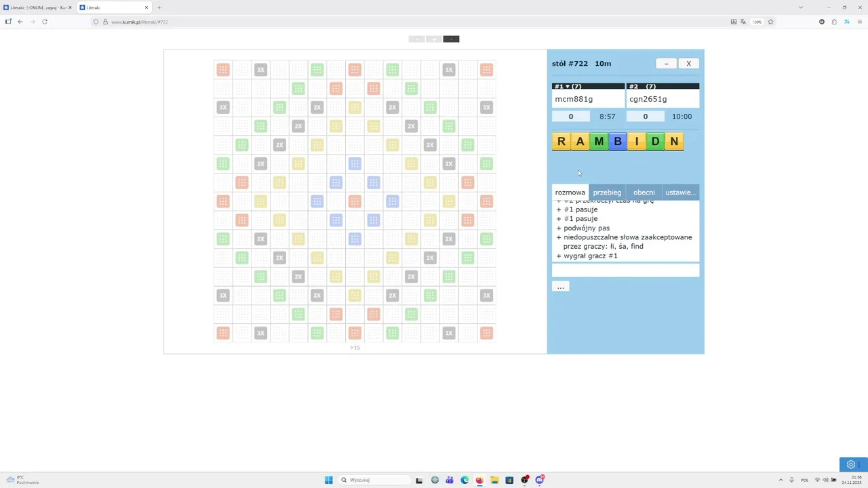Switch to the rozmowa tab
868x488 pixels.
click(570, 192)
